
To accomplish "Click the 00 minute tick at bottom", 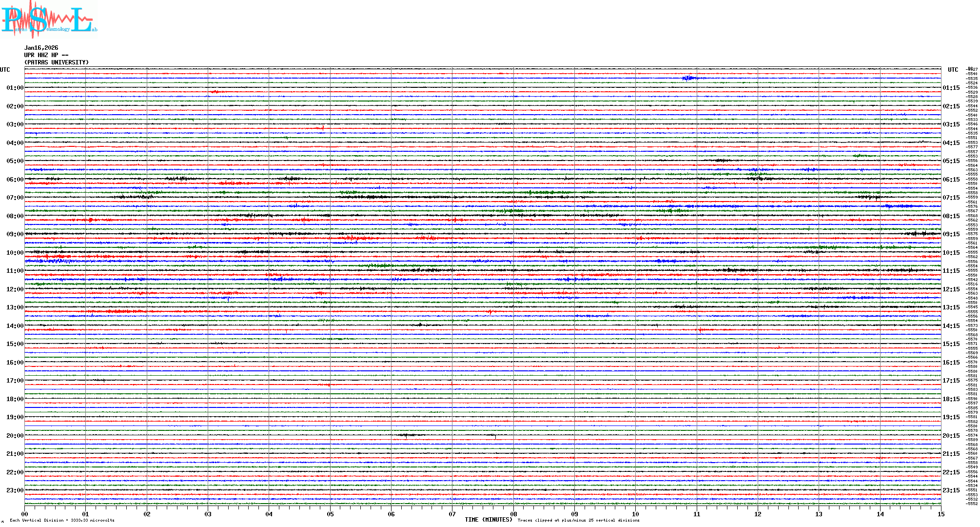I will 24,514.
